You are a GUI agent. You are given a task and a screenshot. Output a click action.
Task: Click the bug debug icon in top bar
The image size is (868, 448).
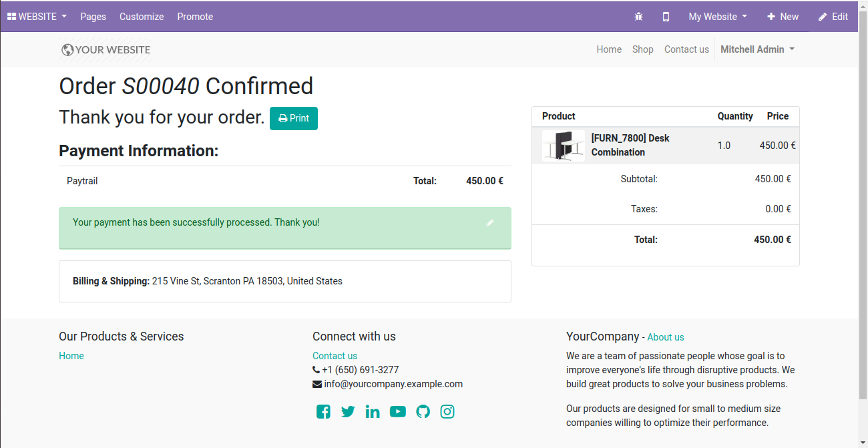638,17
